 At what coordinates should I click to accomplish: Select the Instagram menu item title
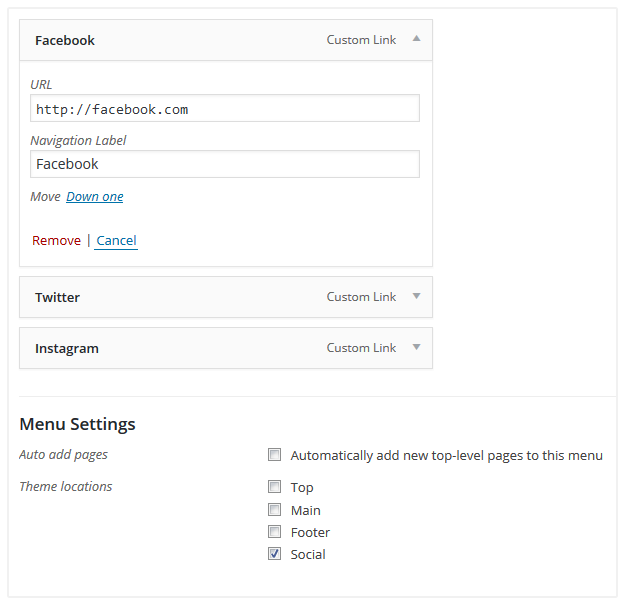click(x=67, y=349)
